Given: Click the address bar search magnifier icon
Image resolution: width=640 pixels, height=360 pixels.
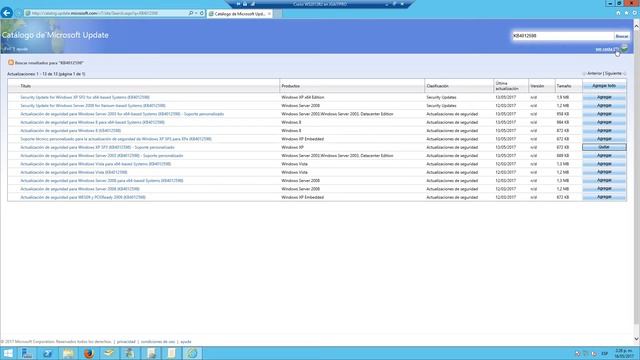Looking at the screenshot, I should 191,13.
